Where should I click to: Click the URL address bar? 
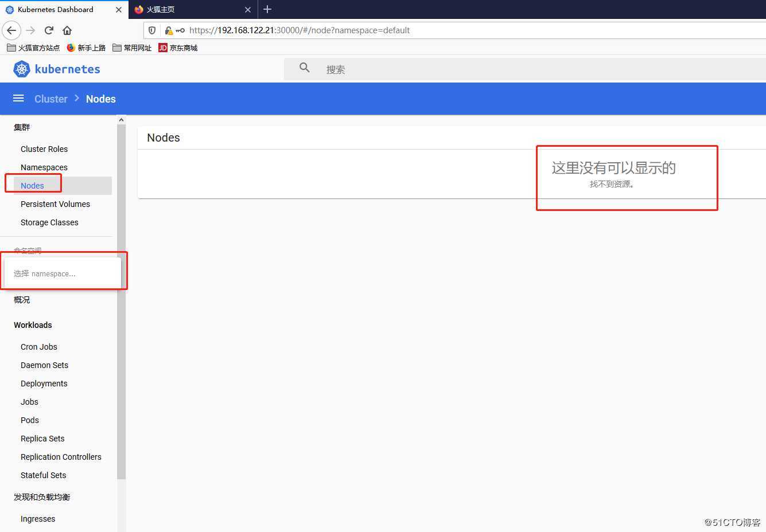453,30
